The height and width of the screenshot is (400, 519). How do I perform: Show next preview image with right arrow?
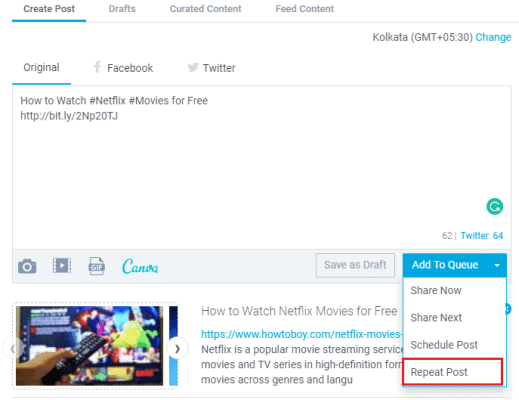[177, 349]
